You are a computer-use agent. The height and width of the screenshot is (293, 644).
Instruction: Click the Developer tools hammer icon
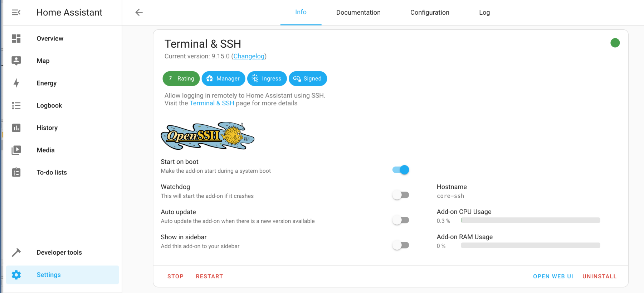[16, 253]
